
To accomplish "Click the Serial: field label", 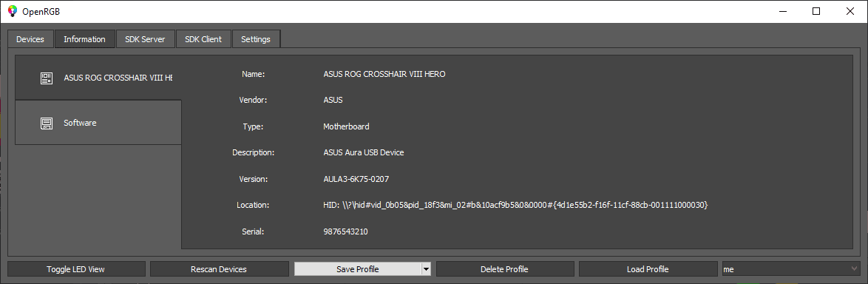I will coord(254,231).
